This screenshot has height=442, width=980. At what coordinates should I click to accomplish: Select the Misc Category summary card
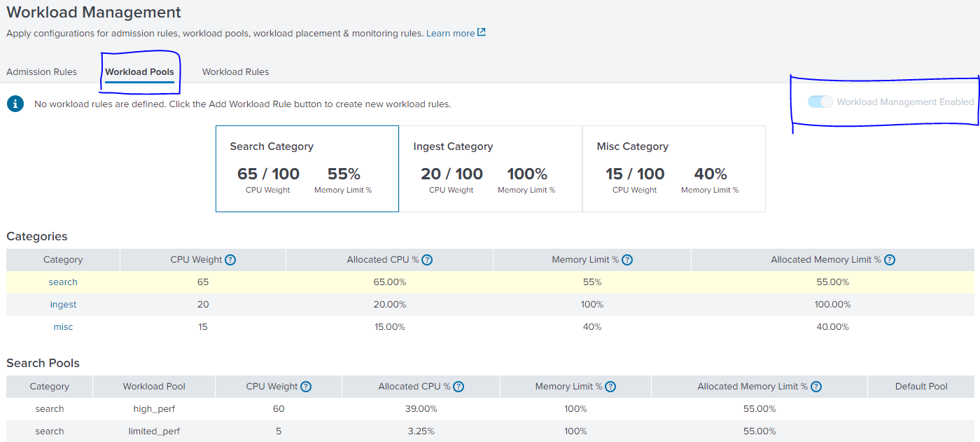673,169
